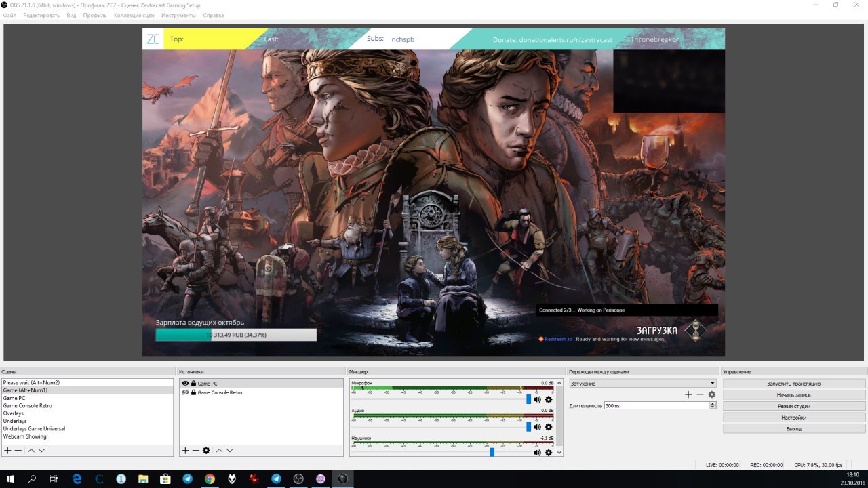Add a new source with the plus icon
Viewport: 868px width, 488px height.
pyautogui.click(x=185, y=451)
